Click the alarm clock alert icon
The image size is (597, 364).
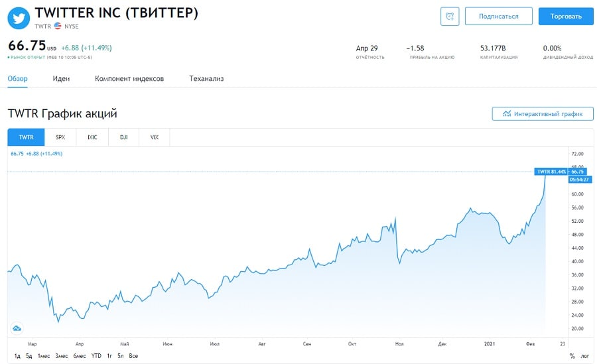pos(450,17)
